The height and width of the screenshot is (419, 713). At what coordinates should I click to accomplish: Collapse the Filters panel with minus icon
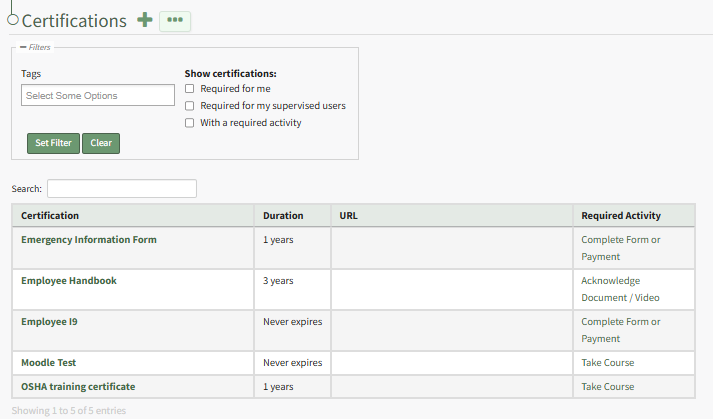[x=23, y=47]
